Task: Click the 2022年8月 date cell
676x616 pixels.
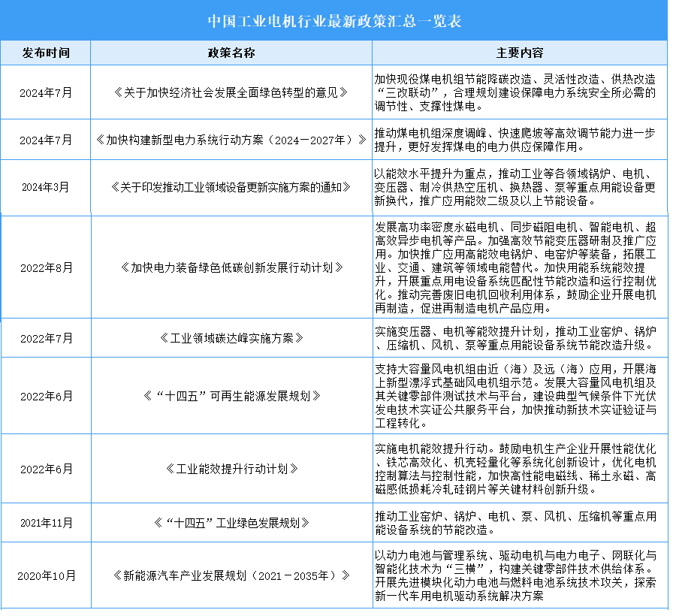Action: coord(46,267)
